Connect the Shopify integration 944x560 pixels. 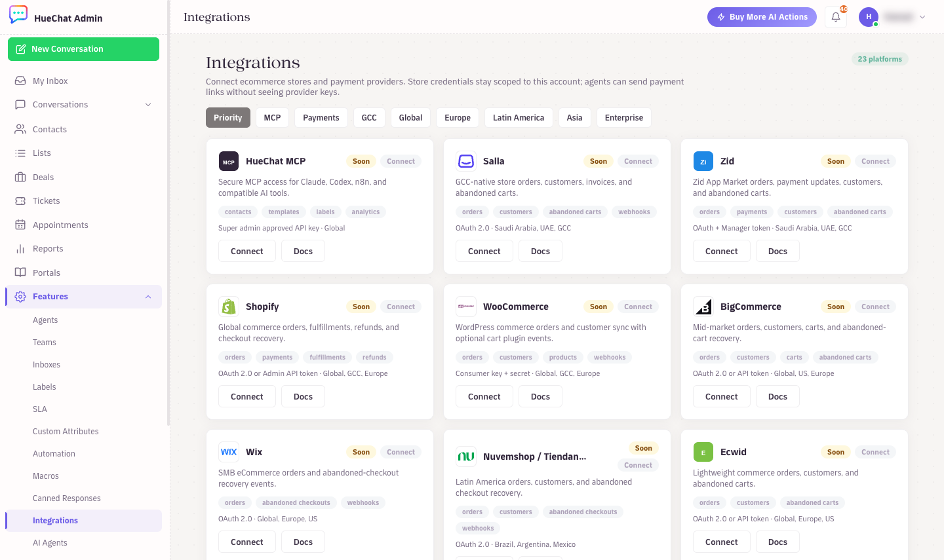(x=247, y=396)
